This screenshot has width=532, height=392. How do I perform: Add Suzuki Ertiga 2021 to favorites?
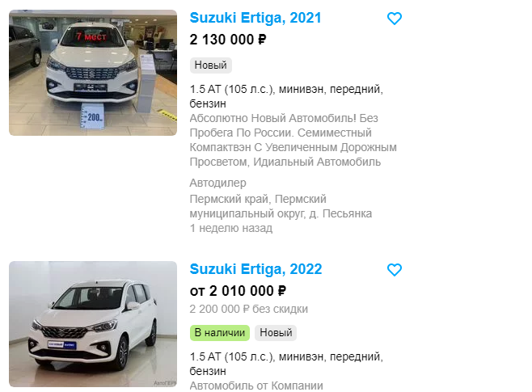395,19
